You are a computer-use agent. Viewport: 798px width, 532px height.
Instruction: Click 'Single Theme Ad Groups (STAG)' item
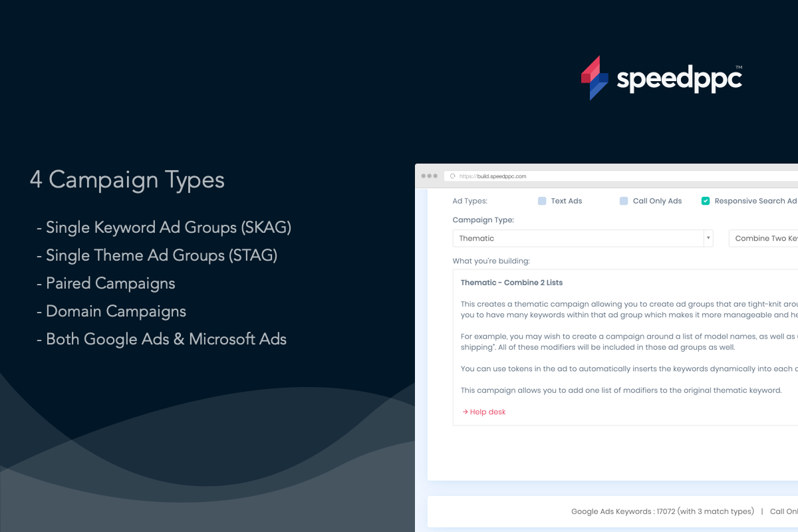click(156, 255)
